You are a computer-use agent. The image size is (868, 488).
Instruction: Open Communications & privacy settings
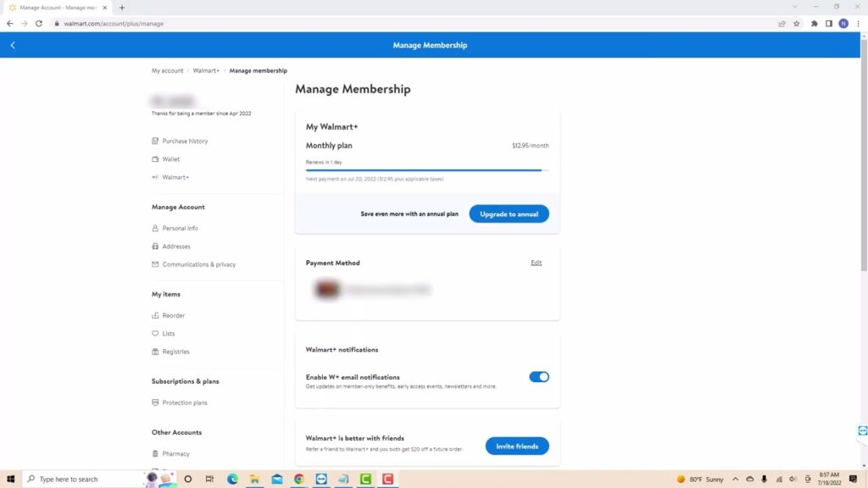198,264
